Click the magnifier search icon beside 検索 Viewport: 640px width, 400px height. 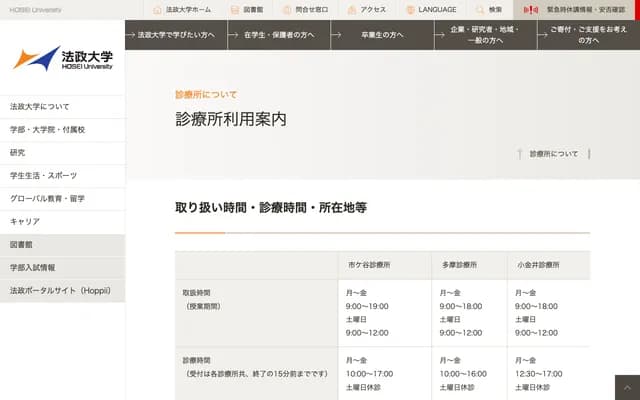click(480, 9)
